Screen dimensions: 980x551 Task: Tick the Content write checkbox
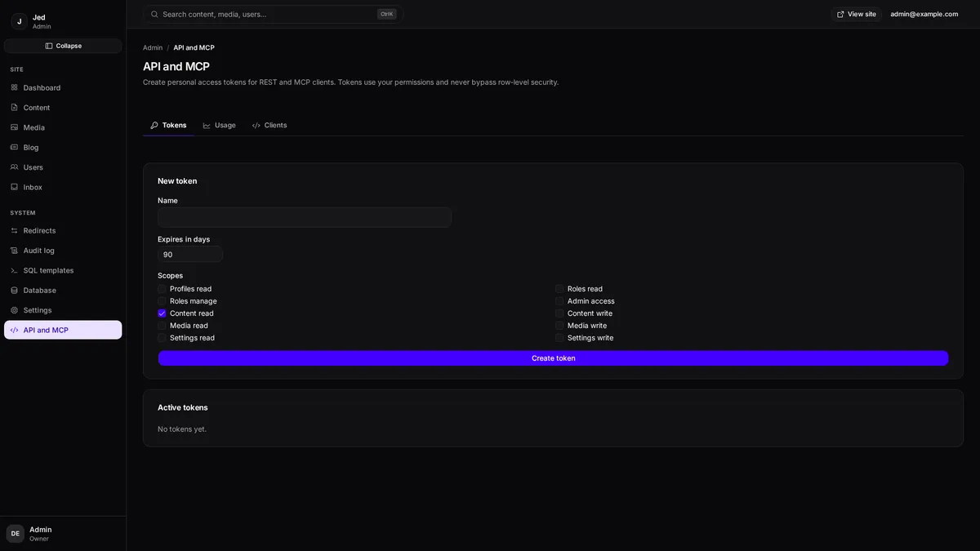[x=559, y=313]
